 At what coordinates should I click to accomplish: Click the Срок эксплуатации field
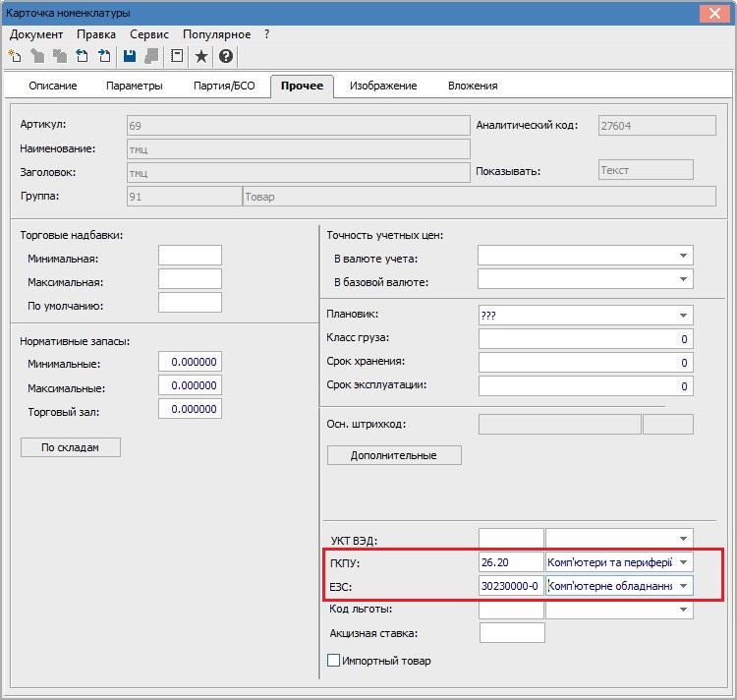tap(586, 386)
